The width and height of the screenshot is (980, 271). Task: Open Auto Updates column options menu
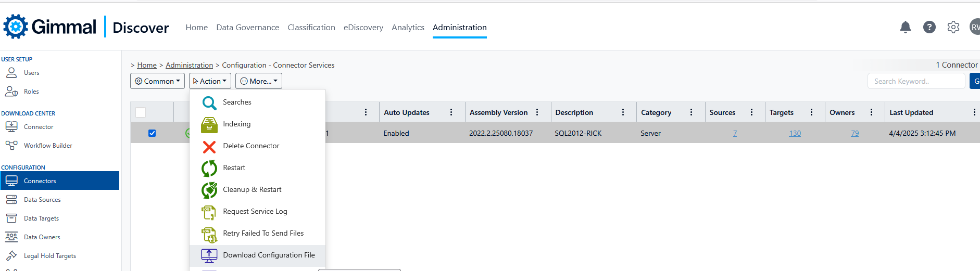tap(451, 112)
